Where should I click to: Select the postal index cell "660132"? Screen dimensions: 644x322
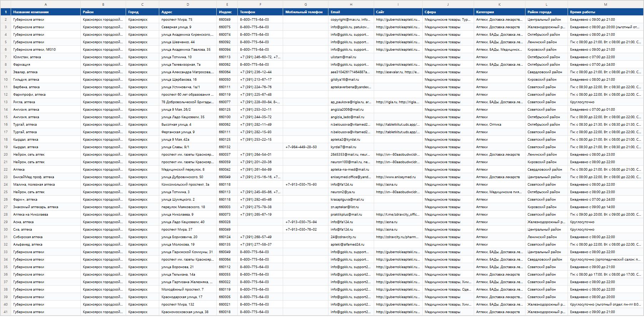coord(227,147)
